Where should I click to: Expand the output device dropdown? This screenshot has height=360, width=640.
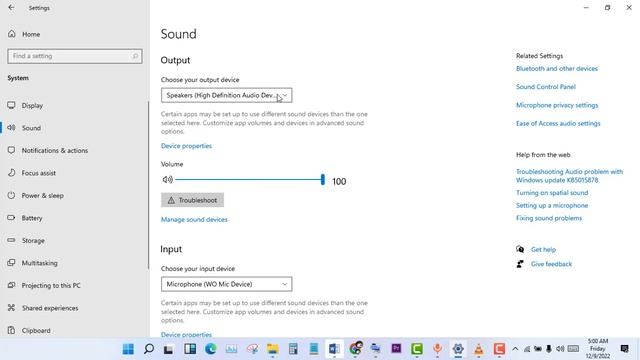(x=227, y=95)
